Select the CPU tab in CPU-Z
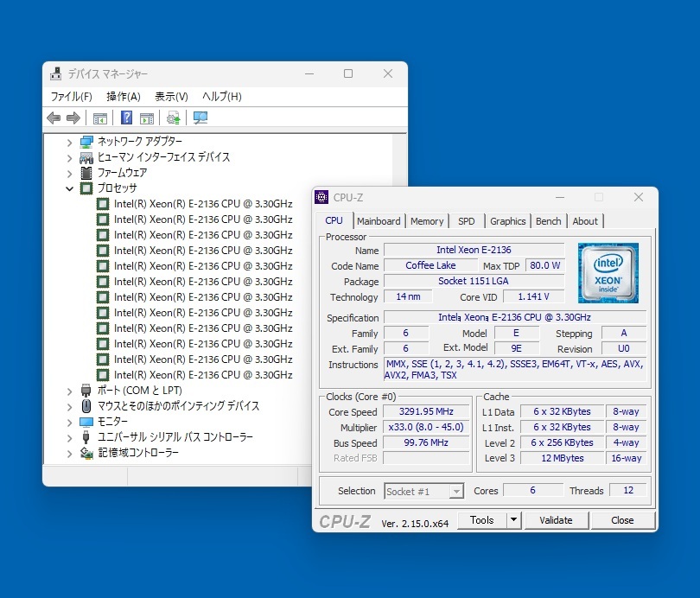Viewport: 700px width, 598px height. click(x=334, y=220)
